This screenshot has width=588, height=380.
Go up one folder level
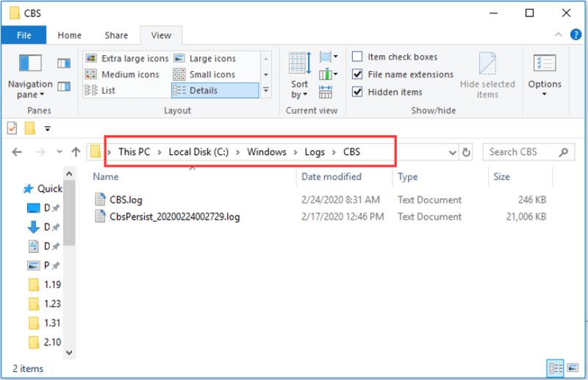pyautogui.click(x=76, y=152)
